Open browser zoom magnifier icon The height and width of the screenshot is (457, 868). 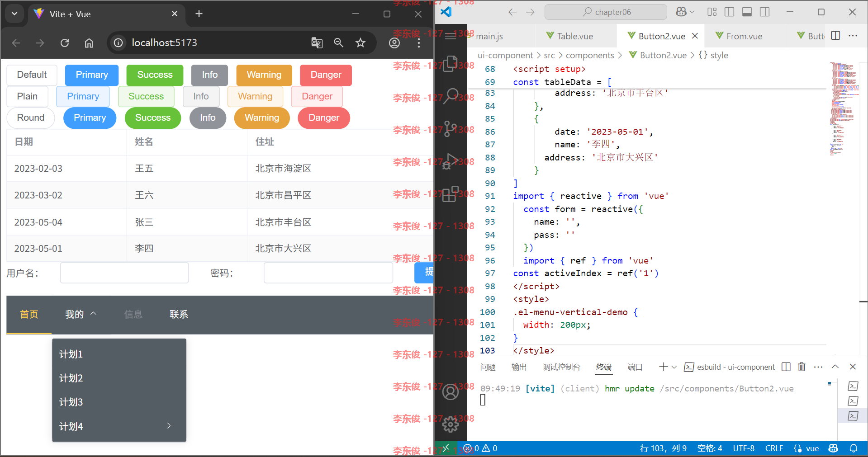pyautogui.click(x=338, y=43)
